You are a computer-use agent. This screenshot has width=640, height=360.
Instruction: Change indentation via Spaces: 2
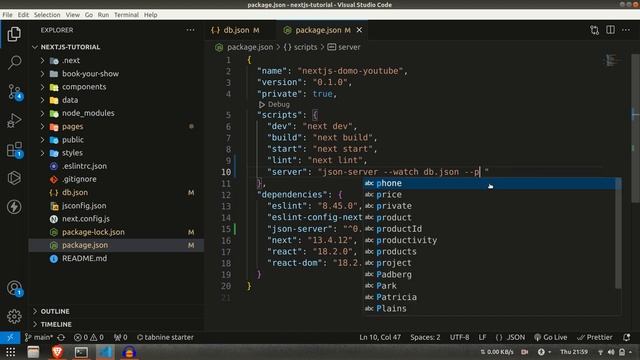(x=425, y=338)
